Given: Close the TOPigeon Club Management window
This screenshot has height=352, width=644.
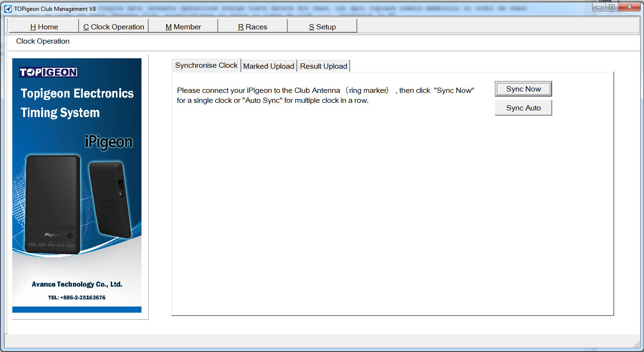Looking at the screenshot, I should [x=629, y=7].
